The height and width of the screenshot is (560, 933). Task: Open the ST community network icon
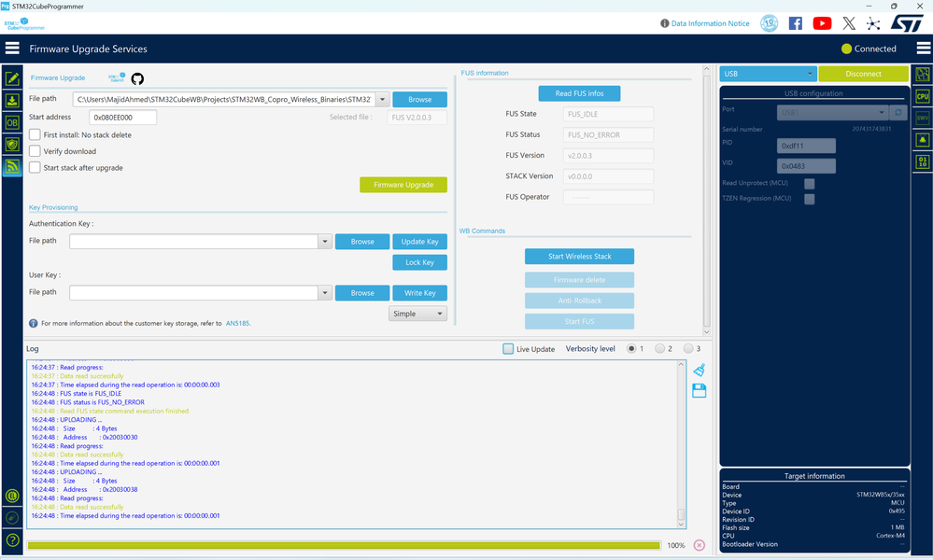coord(873,23)
